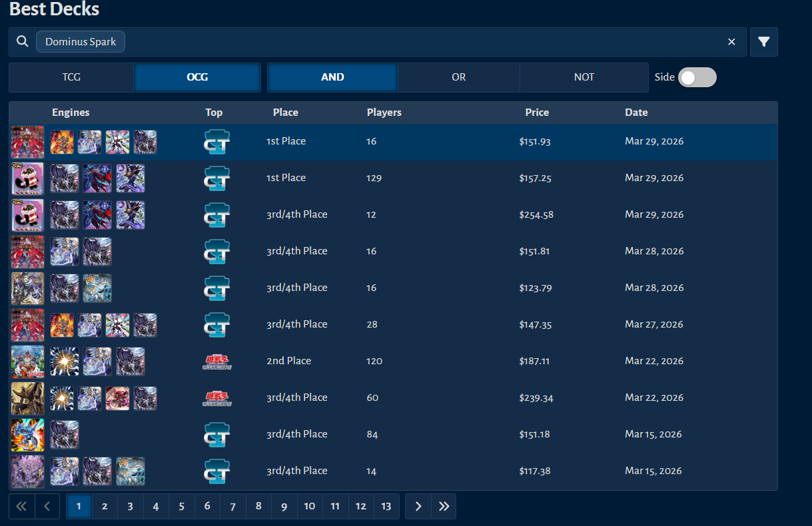This screenshot has width=812, height=526.
Task: Go to first page of results
Action: click(21, 506)
